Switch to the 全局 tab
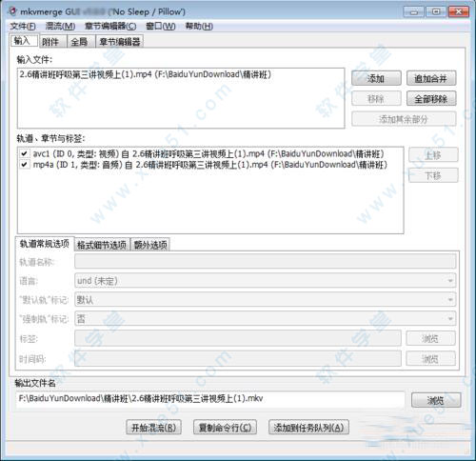 [x=79, y=42]
